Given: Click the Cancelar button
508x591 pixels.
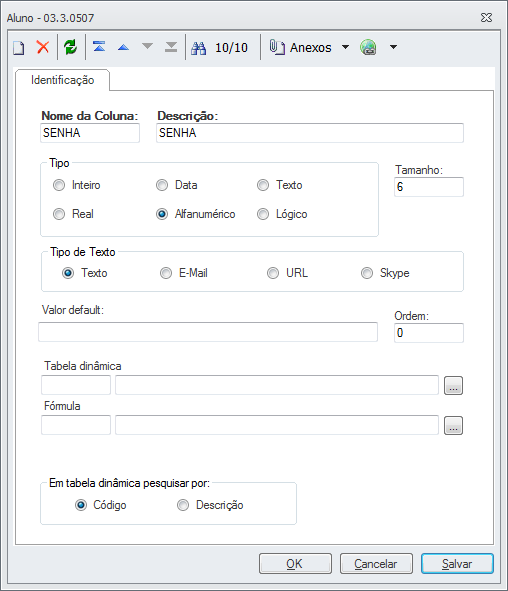Looking at the screenshot, I should [x=376, y=563].
